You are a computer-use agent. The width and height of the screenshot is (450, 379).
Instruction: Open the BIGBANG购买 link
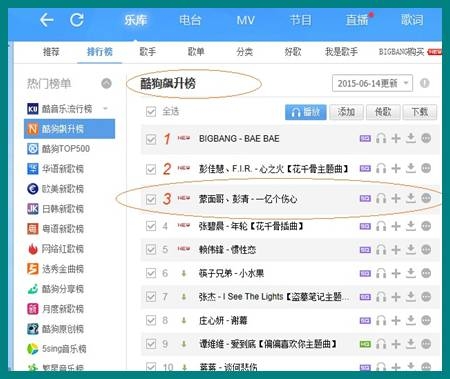click(402, 52)
